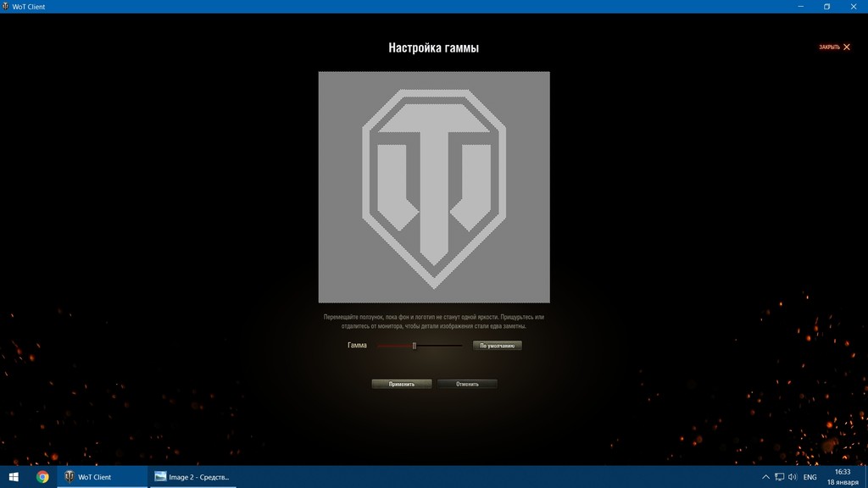This screenshot has width=868, height=488.
Task: Click the Гамма slider handle
Action: pos(414,346)
